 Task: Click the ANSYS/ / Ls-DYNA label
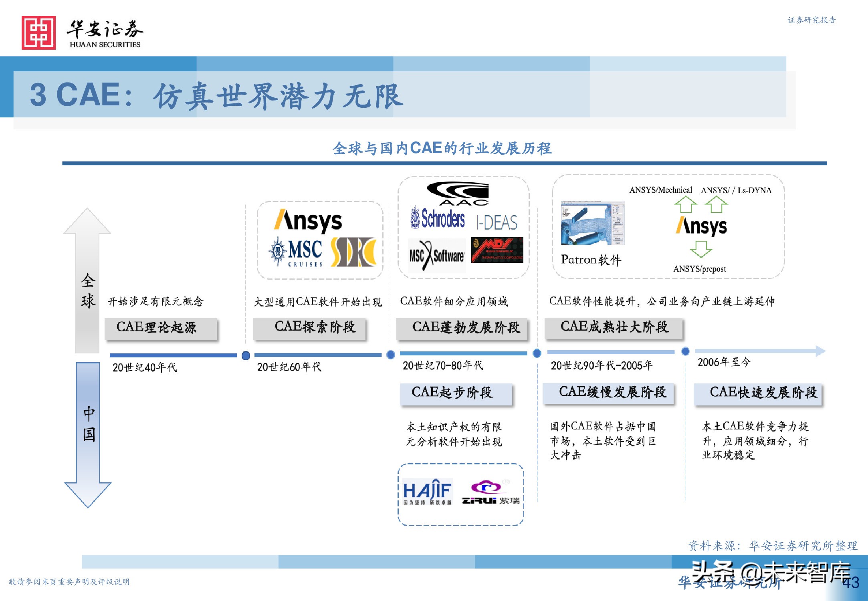[736, 190]
